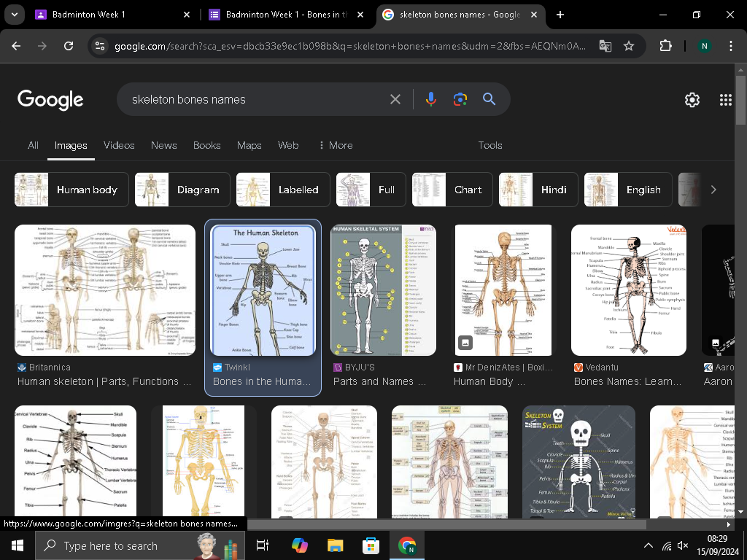Open Parts and Names link by BYJU'S
The image size is (747, 560).
379,381
